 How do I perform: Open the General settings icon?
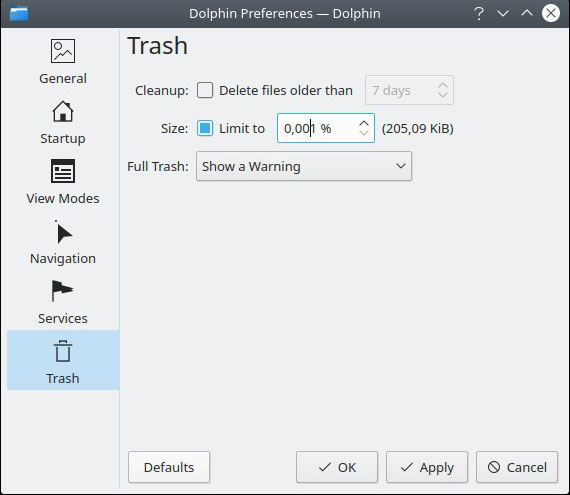click(63, 51)
